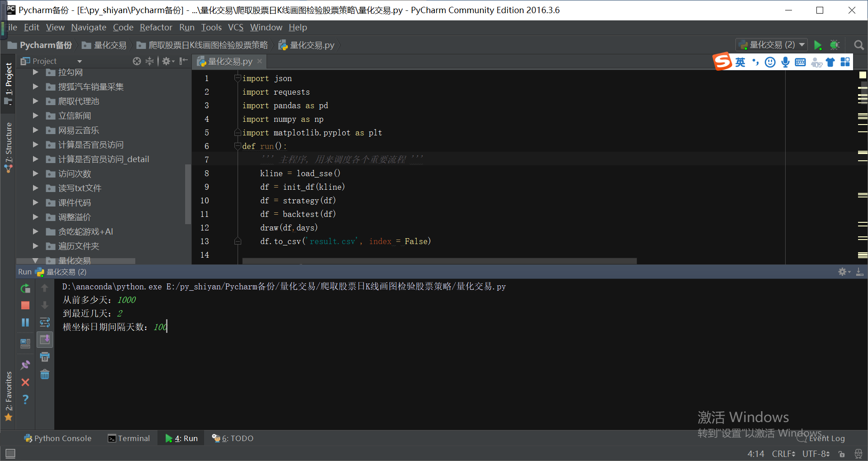
Task: Clear all console output with trash icon
Action: pyautogui.click(x=45, y=374)
